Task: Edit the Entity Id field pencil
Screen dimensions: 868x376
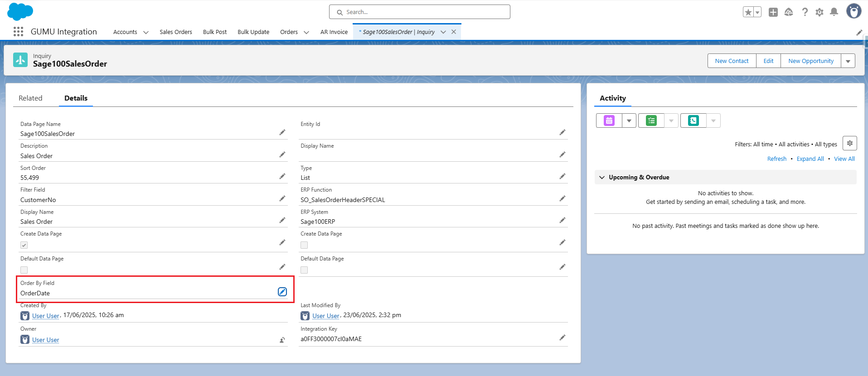Action: point(563,132)
